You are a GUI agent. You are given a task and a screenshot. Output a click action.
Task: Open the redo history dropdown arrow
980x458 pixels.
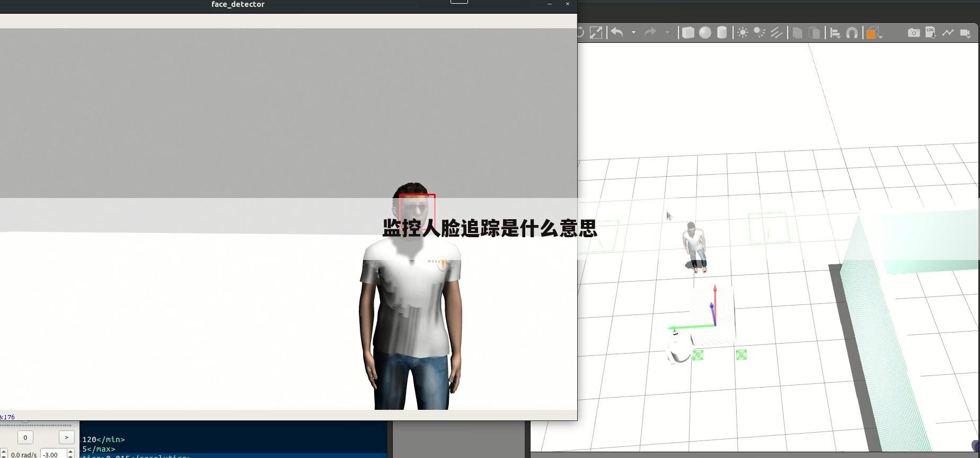pos(667,33)
